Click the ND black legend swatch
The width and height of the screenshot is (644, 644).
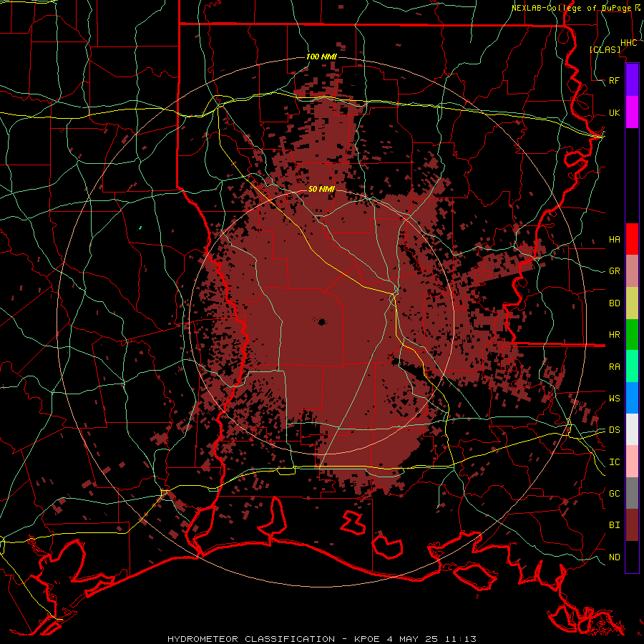(632, 557)
